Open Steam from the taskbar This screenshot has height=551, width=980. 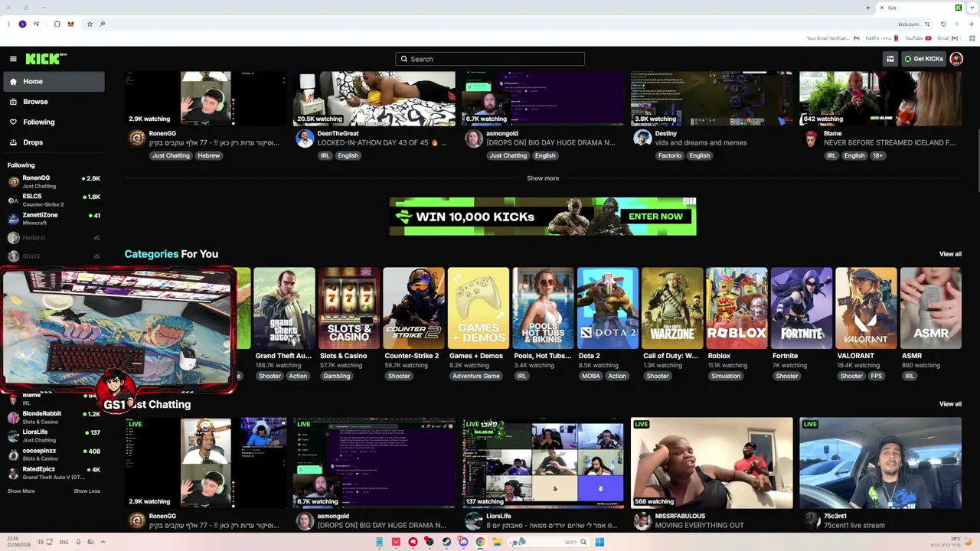pos(446,542)
